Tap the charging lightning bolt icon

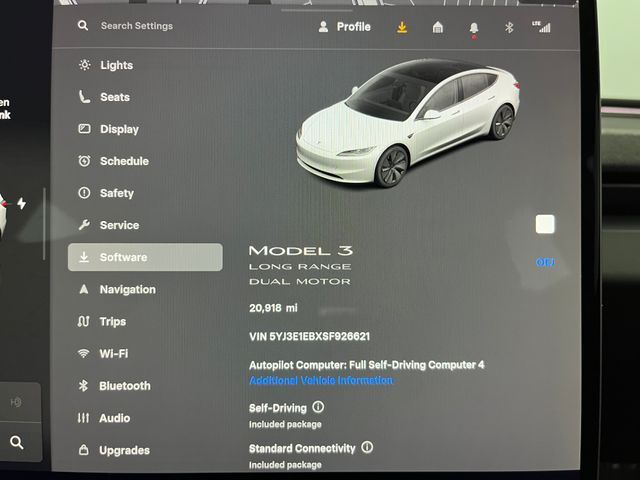[22, 203]
